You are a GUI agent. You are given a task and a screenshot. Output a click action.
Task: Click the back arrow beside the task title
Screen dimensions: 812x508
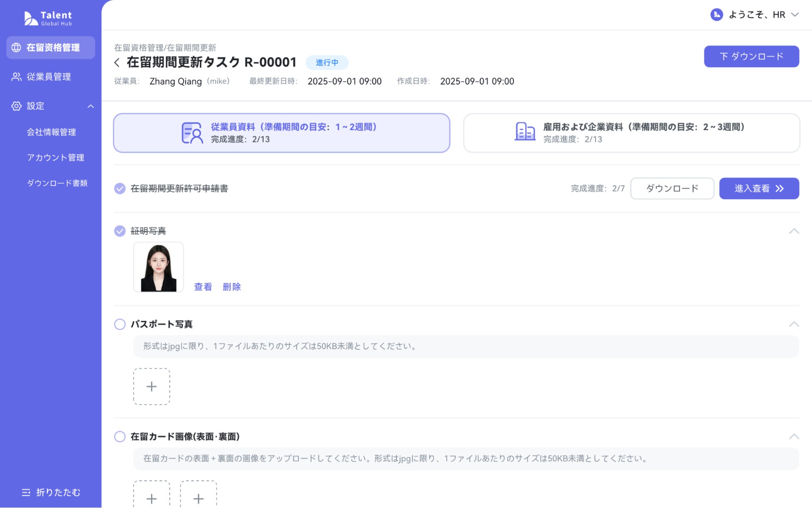117,63
